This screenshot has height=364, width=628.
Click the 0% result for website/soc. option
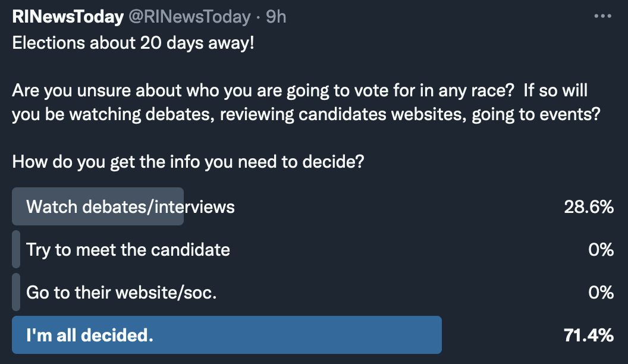tap(601, 292)
